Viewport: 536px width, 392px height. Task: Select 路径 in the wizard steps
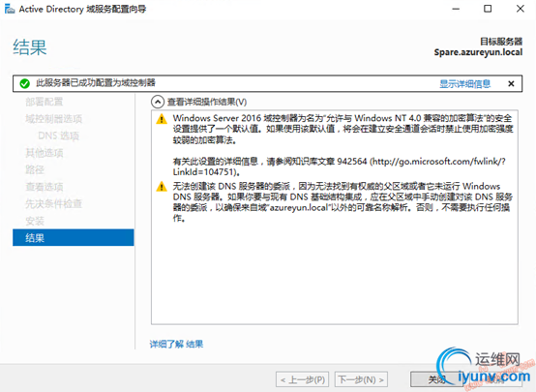point(35,169)
